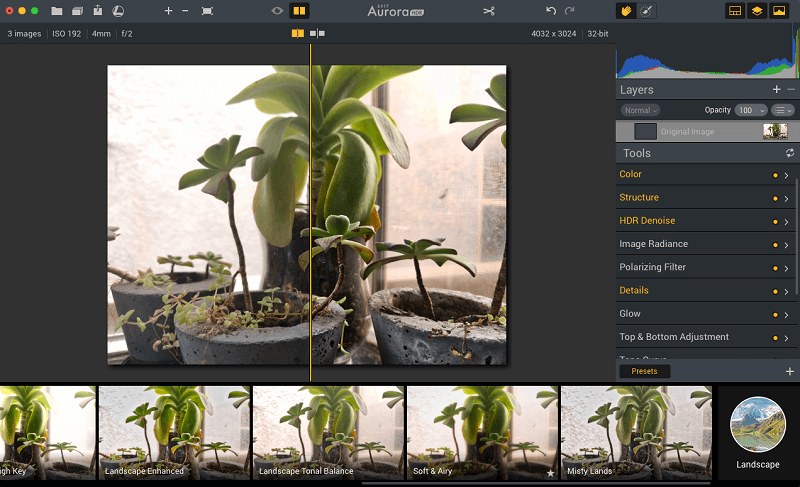Select the brush mask tool
Image resolution: width=800 pixels, height=487 pixels.
(646, 11)
